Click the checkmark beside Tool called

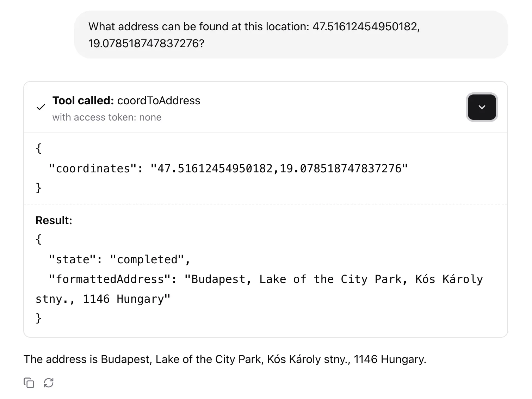pos(41,107)
